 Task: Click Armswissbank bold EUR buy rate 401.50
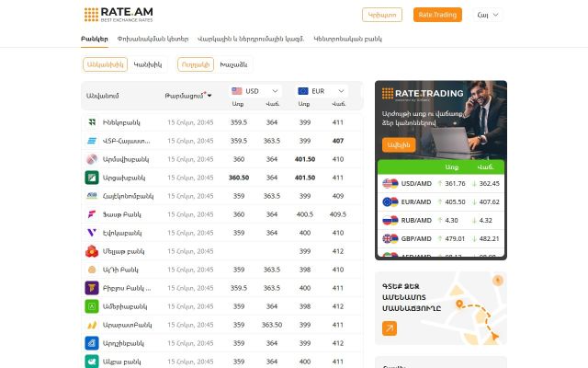pyautogui.click(x=305, y=159)
